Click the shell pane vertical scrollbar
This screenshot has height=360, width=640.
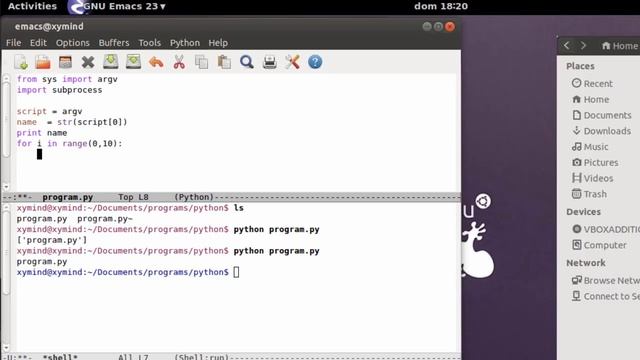6,253
